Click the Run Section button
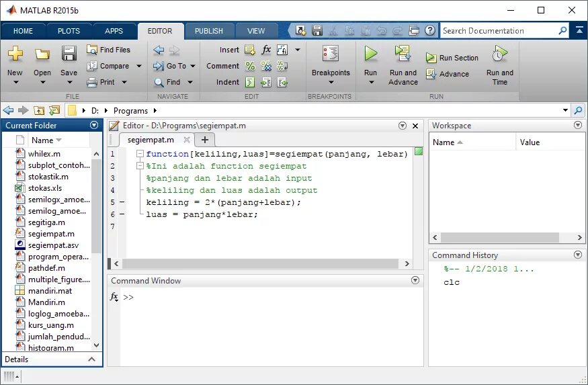This screenshot has height=385, width=588. (x=452, y=58)
